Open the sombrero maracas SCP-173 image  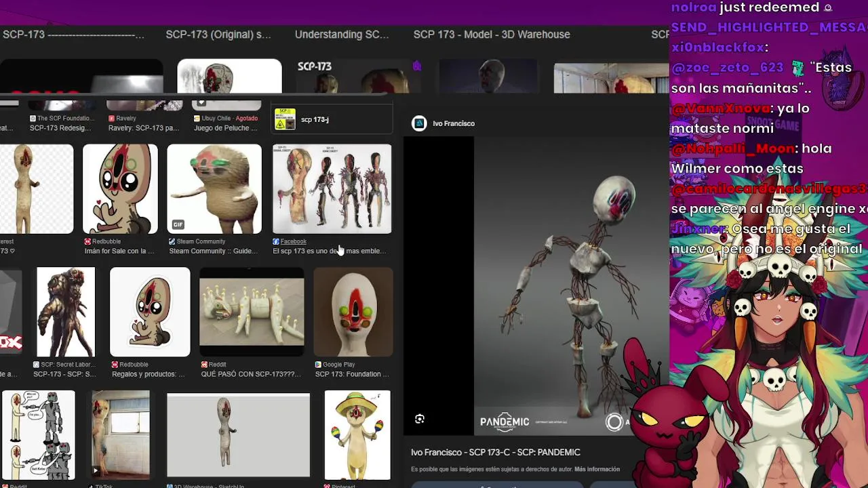tap(357, 435)
